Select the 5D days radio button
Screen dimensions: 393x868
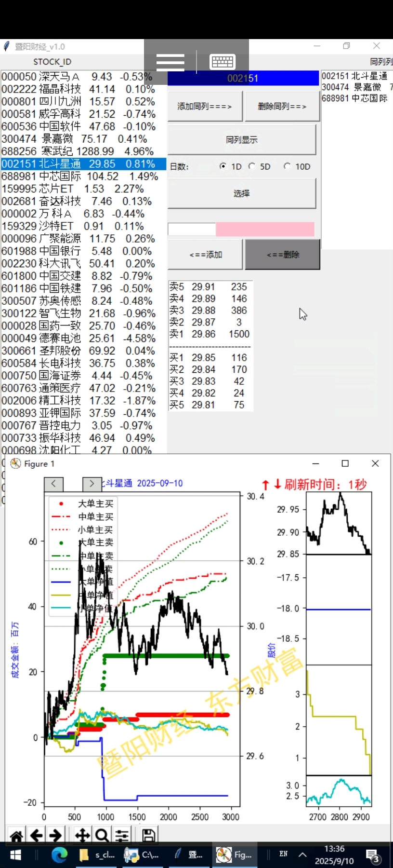[252, 166]
